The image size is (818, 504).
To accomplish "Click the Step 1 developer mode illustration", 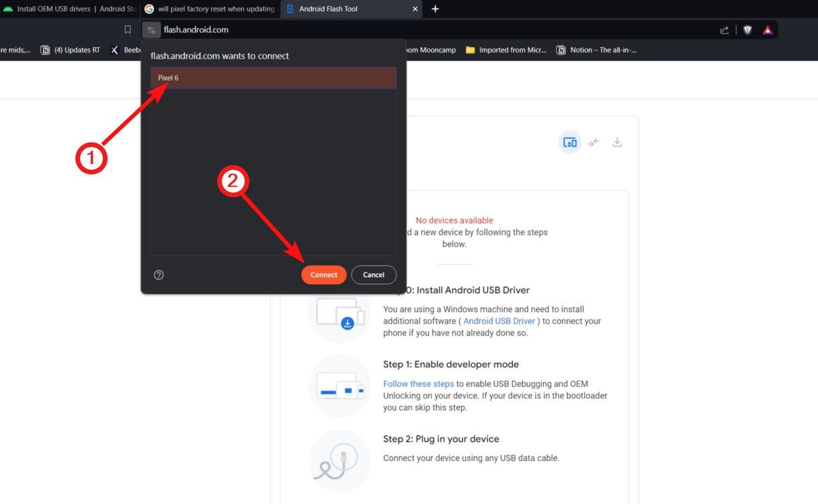I will click(339, 386).
